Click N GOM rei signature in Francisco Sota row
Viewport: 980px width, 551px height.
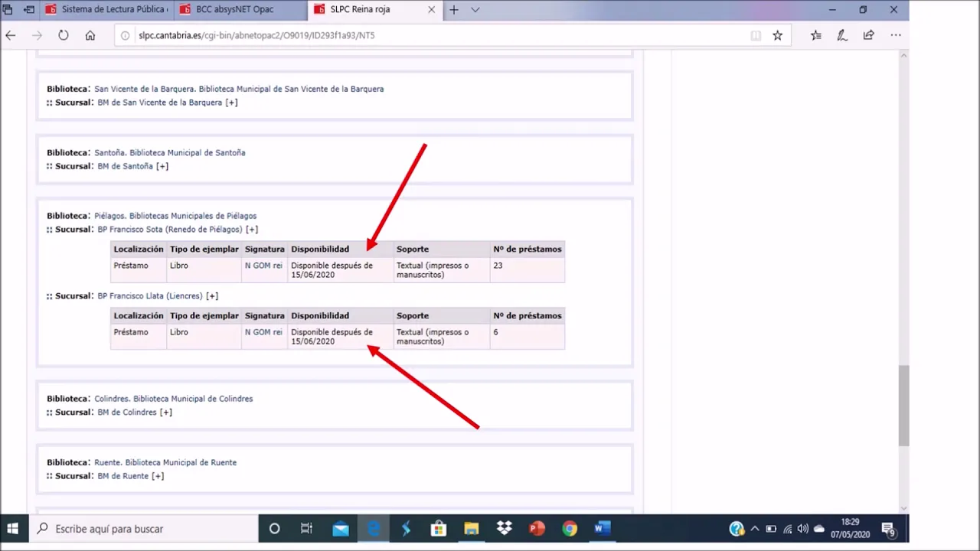263,266
